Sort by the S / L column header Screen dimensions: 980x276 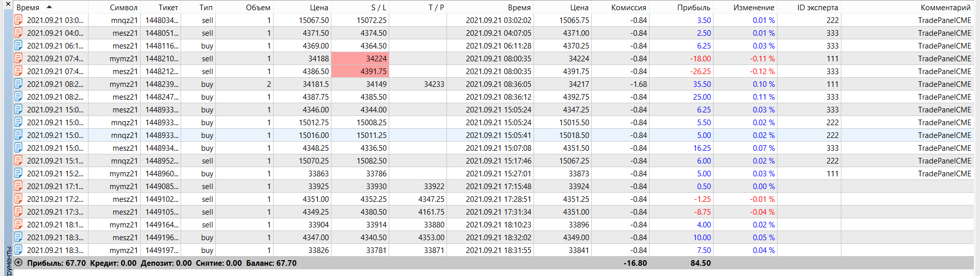pos(379,8)
